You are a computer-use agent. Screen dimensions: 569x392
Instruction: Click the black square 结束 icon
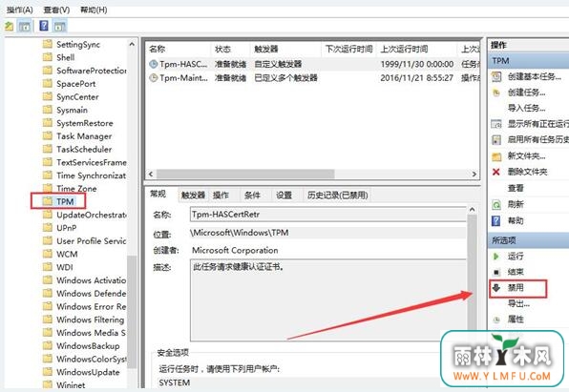tap(496, 272)
